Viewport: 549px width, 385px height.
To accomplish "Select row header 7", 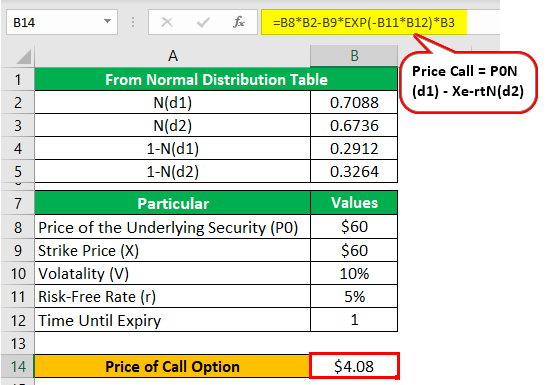I will point(18,203).
